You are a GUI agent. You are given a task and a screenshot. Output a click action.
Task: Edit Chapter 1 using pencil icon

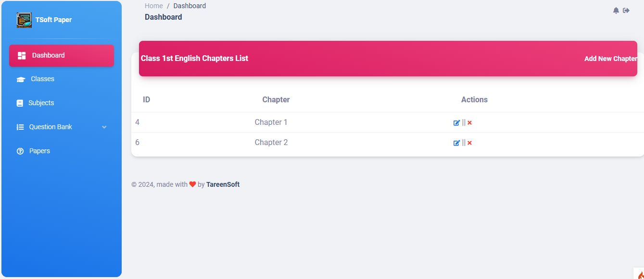click(456, 122)
